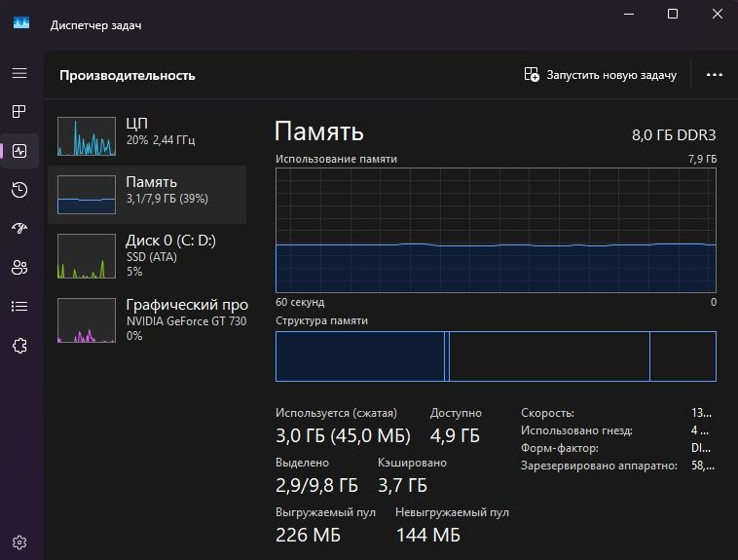Open the Users page icon
738x560 pixels.
click(19, 268)
